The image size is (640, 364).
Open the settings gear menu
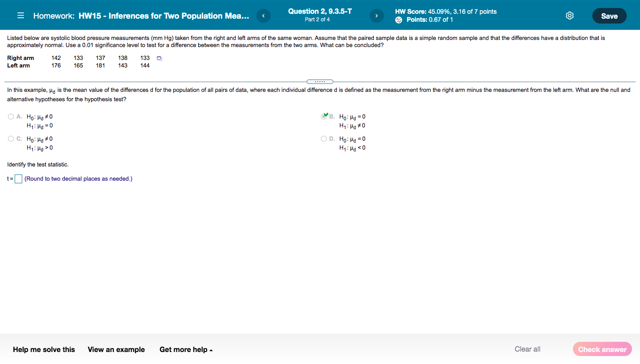569,15
